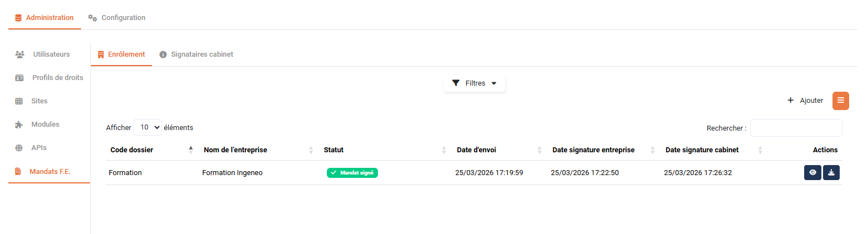
Task: Switch to Signataires cabinet tab
Action: (x=201, y=54)
